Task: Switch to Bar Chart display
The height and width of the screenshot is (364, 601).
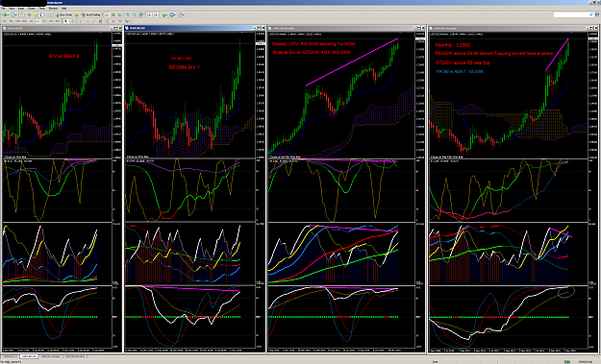Action: (107, 15)
